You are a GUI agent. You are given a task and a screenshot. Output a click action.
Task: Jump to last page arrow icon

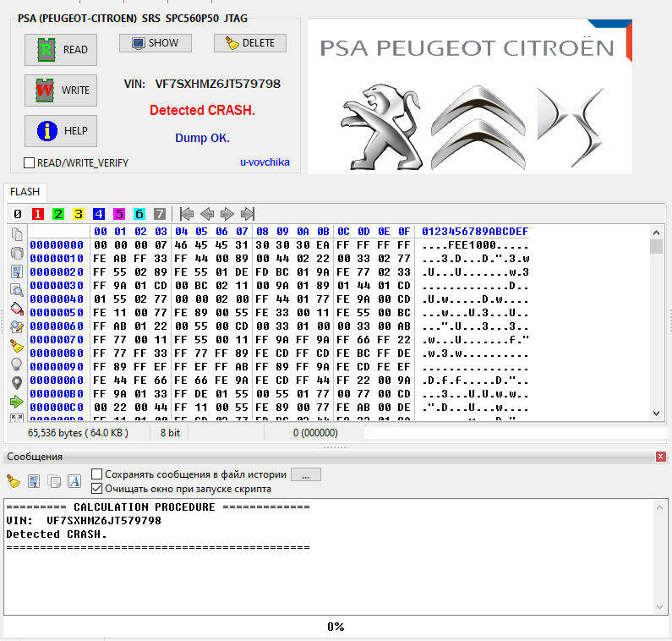coord(248,213)
